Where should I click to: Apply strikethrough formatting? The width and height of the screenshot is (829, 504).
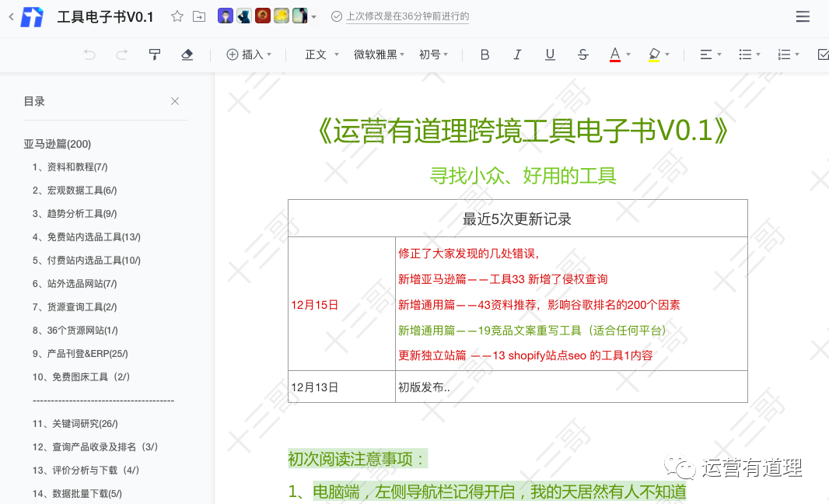(x=583, y=54)
